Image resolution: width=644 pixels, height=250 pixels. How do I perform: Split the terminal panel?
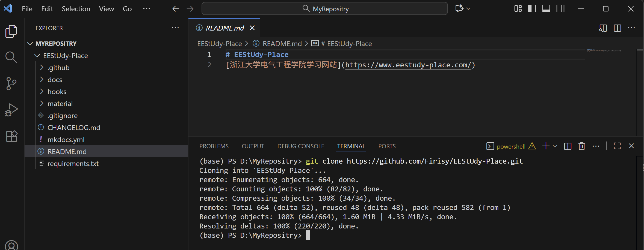coord(568,146)
